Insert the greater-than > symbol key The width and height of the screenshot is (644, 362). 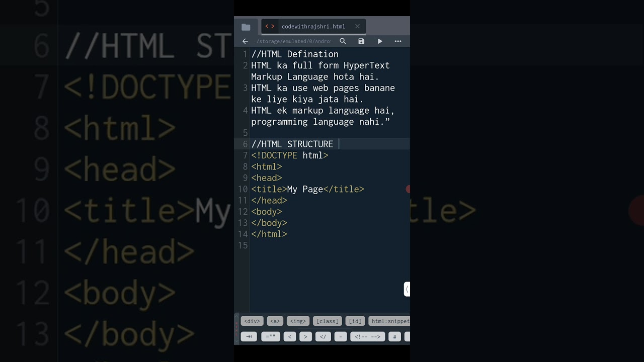pos(305,337)
